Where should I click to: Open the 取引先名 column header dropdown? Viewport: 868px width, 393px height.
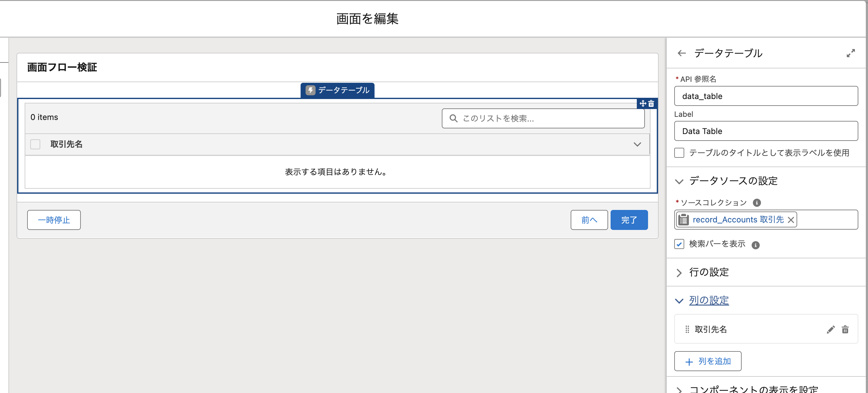pos(637,144)
